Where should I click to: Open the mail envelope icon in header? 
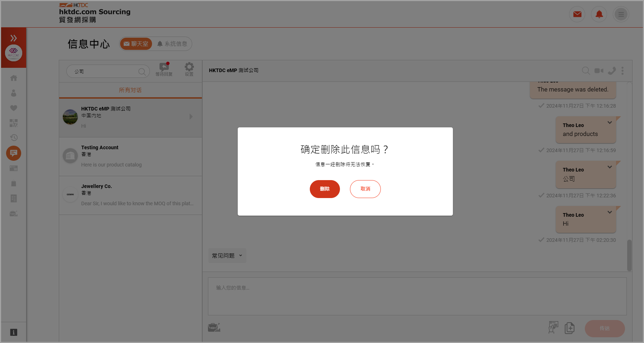coord(577,14)
